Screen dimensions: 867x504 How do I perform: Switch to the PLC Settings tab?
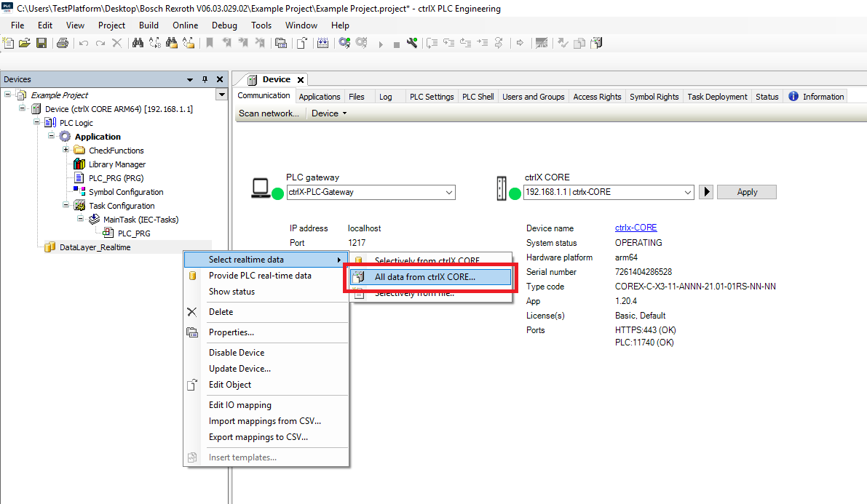[432, 97]
